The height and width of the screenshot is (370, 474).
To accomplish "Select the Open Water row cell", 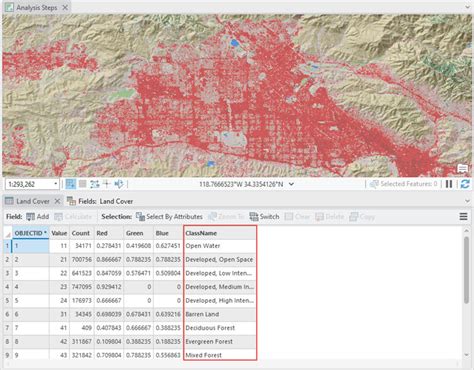I will pyautogui.click(x=220, y=246).
